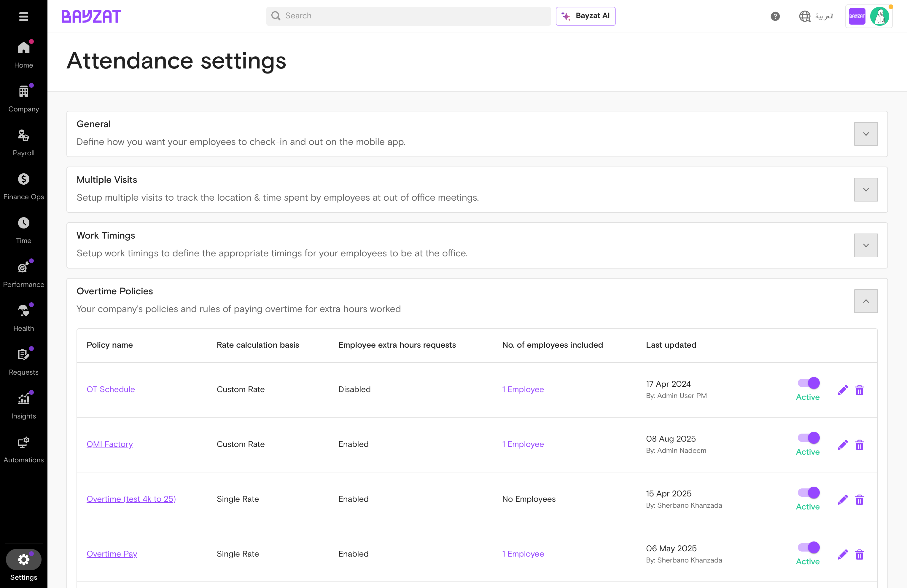Open Settings in sidebar
The height and width of the screenshot is (588, 907).
(x=24, y=565)
